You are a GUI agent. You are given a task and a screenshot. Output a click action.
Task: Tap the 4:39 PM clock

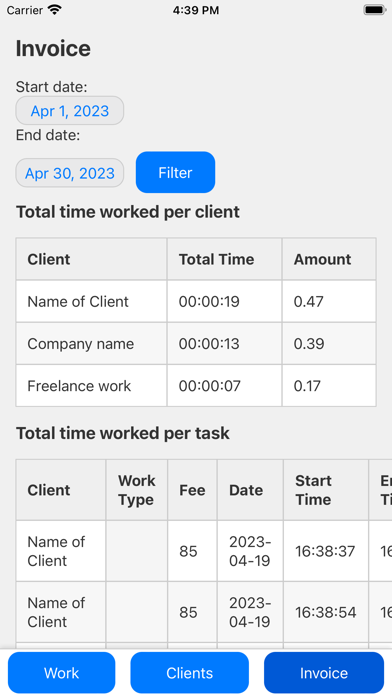196,10
